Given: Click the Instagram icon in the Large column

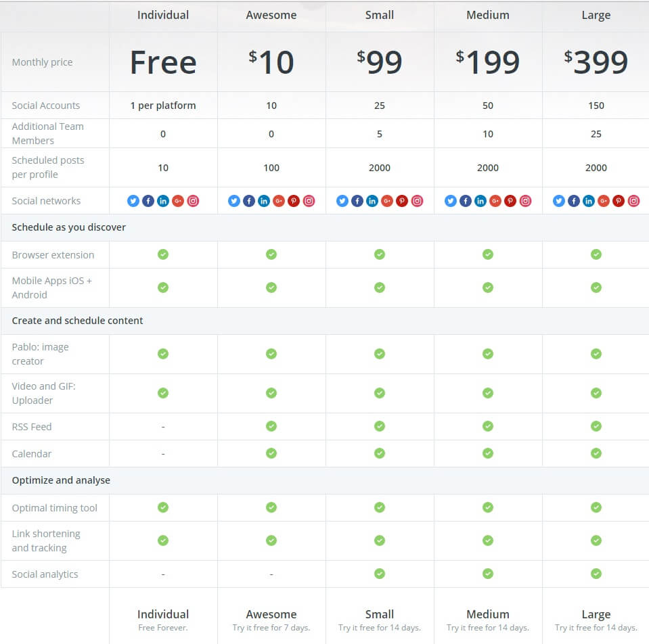Looking at the screenshot, I should pyautogui.click(x=633, y=201).
